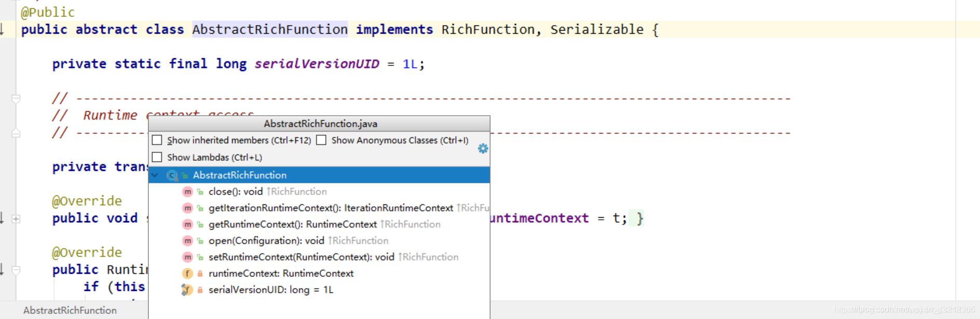Viewport: 980px width, 319px height.
Task: Click the 'if (this' statement in code
Action: (114, 287)
